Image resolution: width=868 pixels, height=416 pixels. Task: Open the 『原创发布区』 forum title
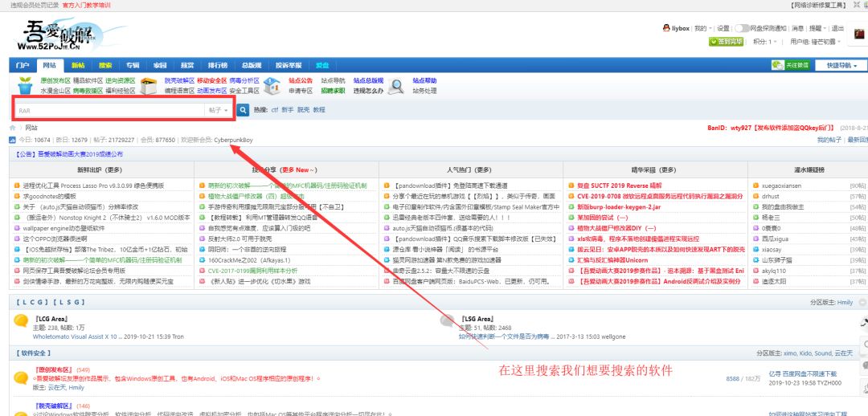pos(54,369)
